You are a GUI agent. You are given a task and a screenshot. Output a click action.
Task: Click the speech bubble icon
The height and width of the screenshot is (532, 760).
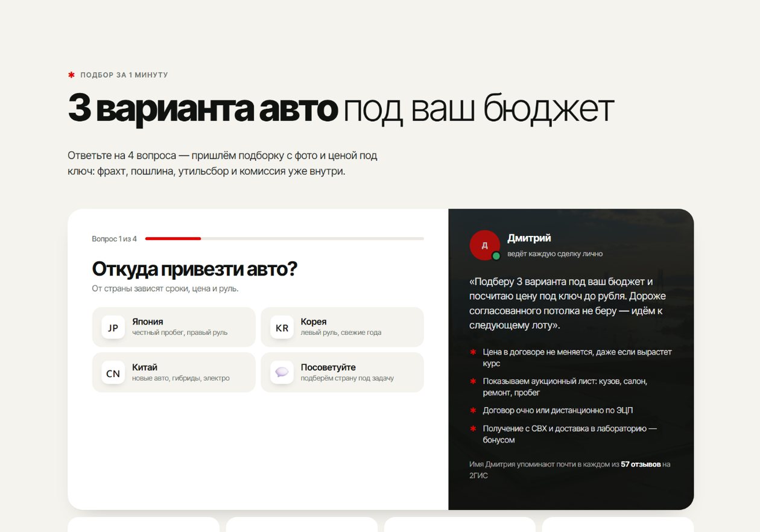pos(282,373)
